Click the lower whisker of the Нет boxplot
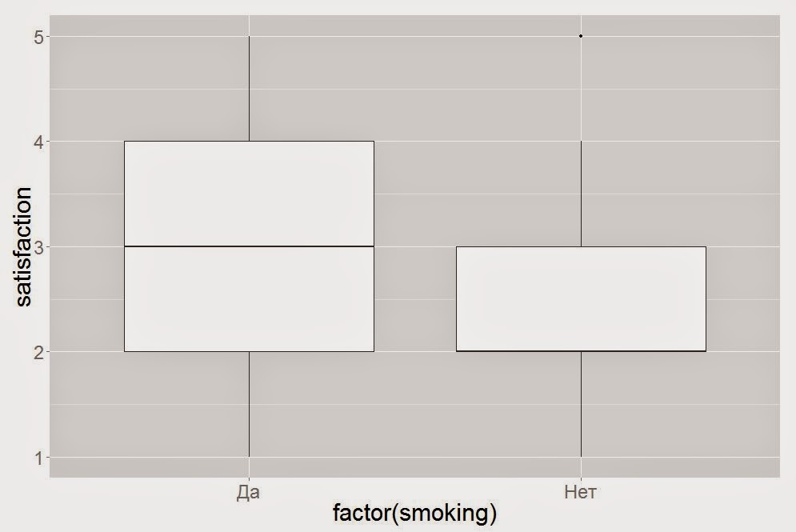Viewport: 796px width, 532px height. pos(581,404)
